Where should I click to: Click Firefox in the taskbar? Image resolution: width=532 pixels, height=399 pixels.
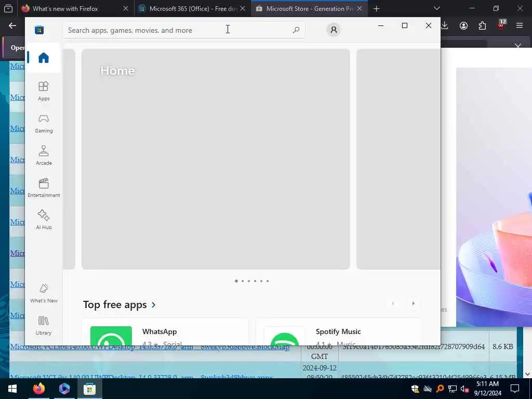[x=38, y=389]
